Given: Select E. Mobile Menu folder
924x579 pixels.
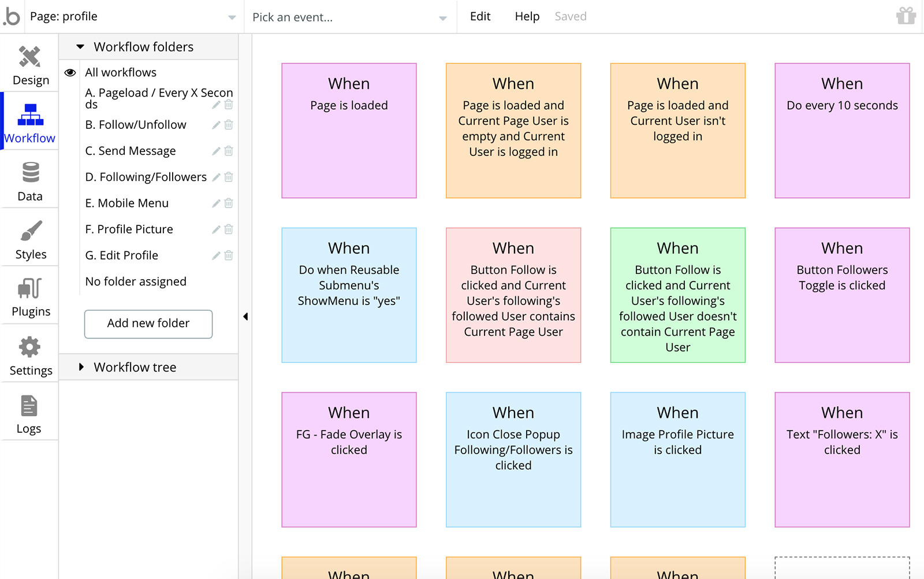Looking at the screenshot, I should pos(127,203).
